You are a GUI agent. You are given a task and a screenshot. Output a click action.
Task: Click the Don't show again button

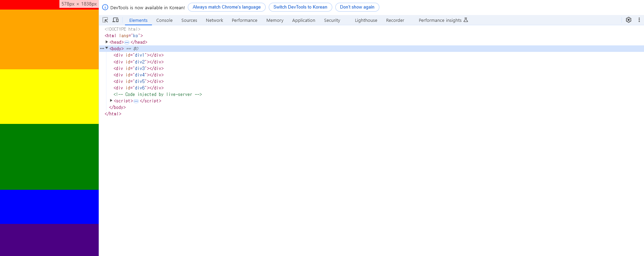point(357,7)
